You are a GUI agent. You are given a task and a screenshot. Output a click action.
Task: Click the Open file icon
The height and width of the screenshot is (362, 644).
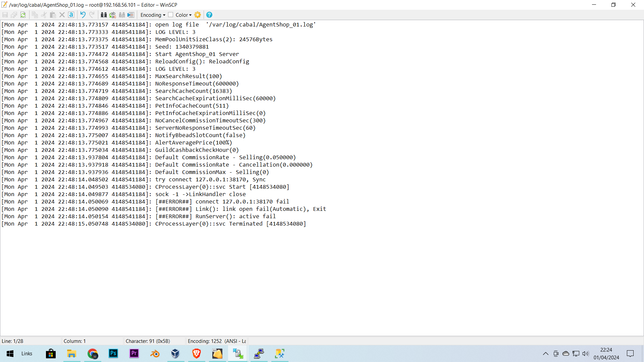pos(23,15)
